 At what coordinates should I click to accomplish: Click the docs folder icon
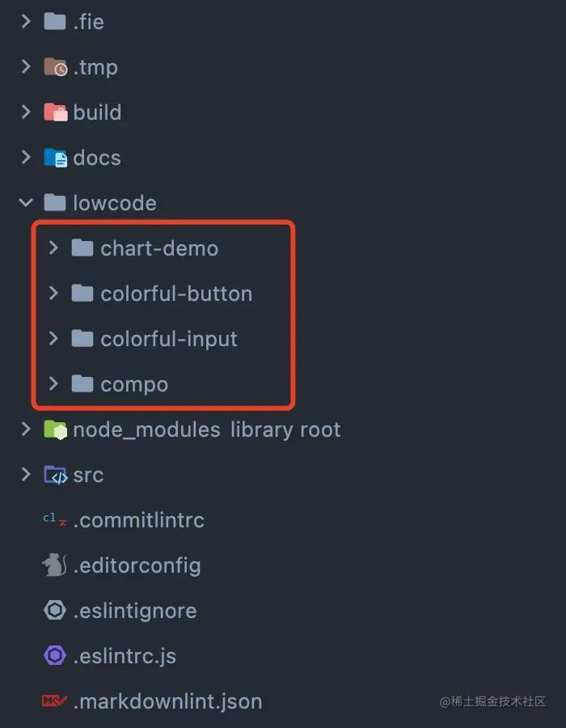[53, 158]
